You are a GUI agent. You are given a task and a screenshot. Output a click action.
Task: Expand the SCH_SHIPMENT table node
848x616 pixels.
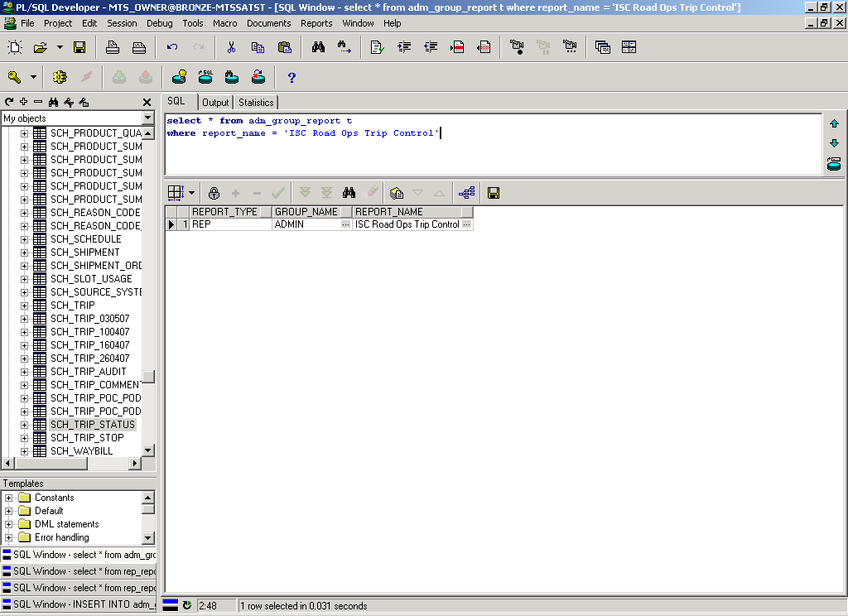(24, 253)
